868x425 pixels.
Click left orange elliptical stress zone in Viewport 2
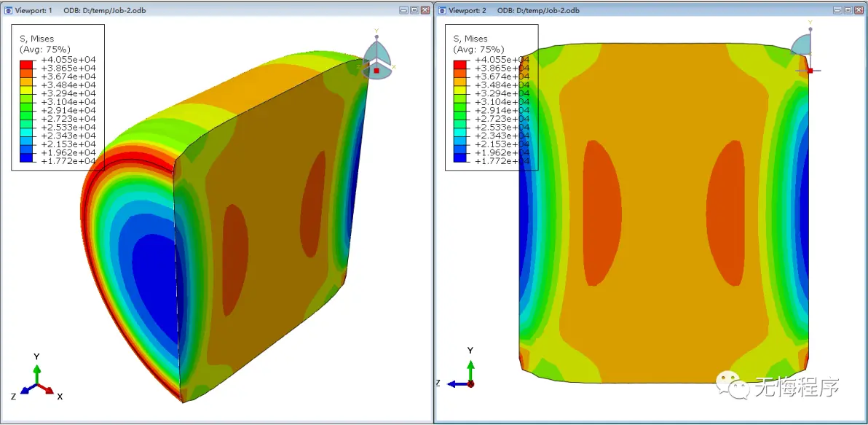tap(602, 213)
